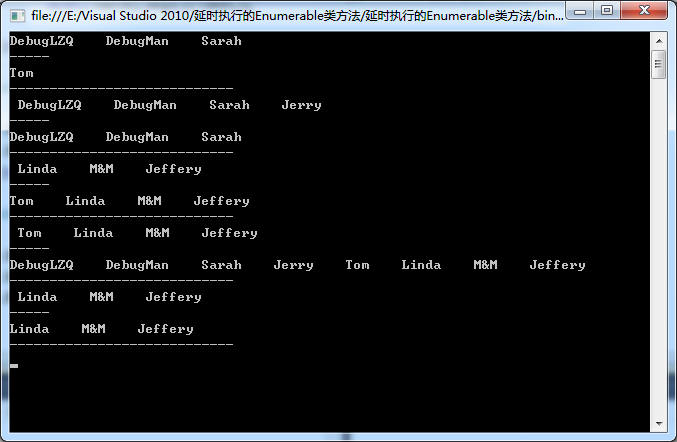Minimize the console window
Viewport: 677px width, 442px height.
[x=580, y=10]
